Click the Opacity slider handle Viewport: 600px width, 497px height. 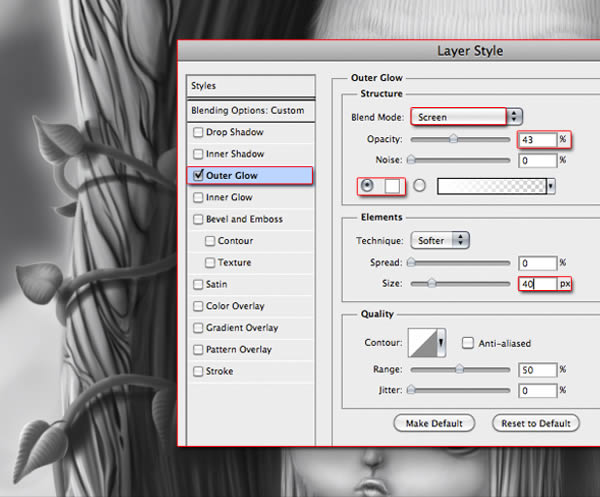pyautogui.click(x=453, y=139)
